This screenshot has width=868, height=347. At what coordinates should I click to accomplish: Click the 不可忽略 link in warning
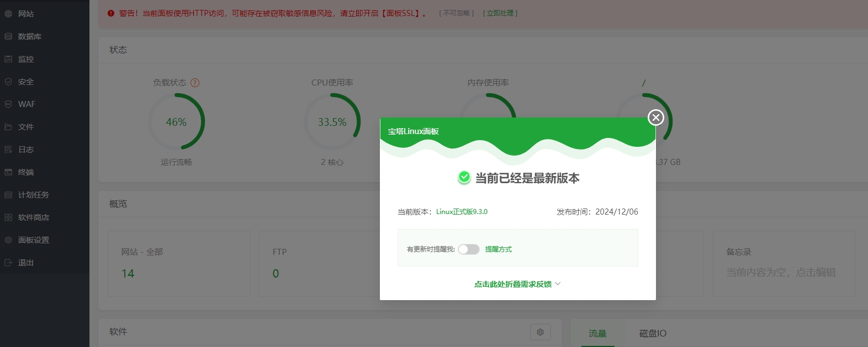coord(457,13)
